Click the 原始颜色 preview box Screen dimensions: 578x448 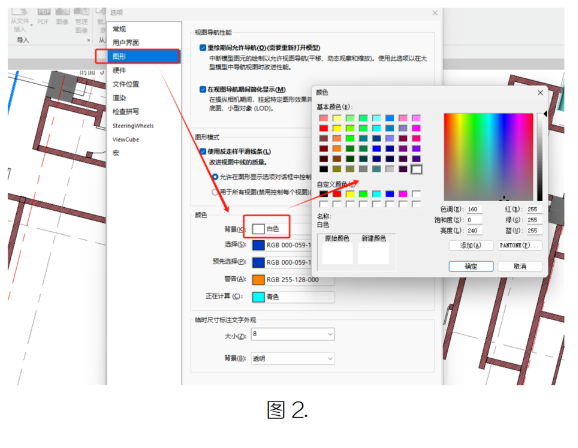337,253
